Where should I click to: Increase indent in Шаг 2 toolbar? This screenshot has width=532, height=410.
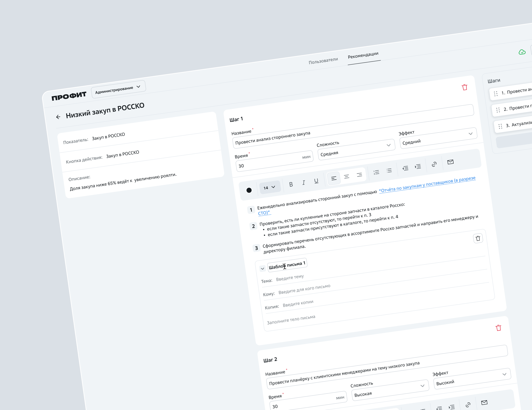coord(452,407)
